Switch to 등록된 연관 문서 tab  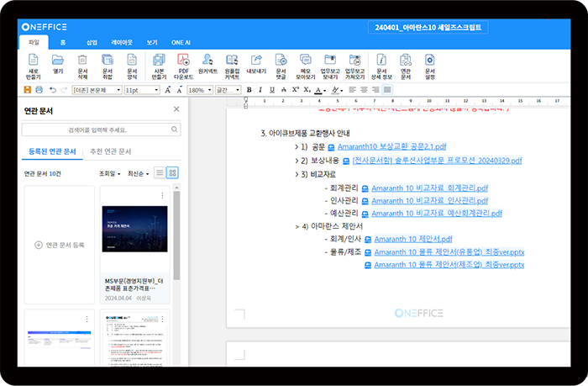click(x=52, y=151)
